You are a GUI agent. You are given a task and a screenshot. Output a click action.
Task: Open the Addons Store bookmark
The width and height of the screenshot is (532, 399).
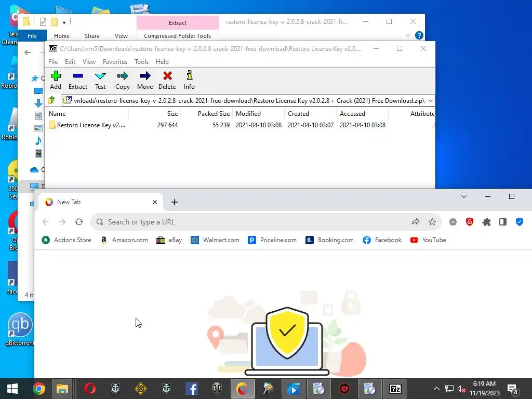pos(66,240)
